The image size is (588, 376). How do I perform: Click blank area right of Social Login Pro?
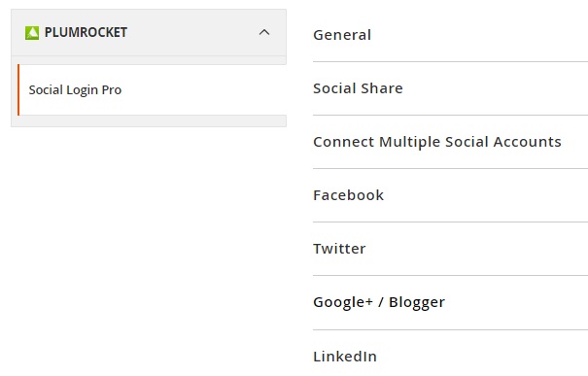click(204, 90)
